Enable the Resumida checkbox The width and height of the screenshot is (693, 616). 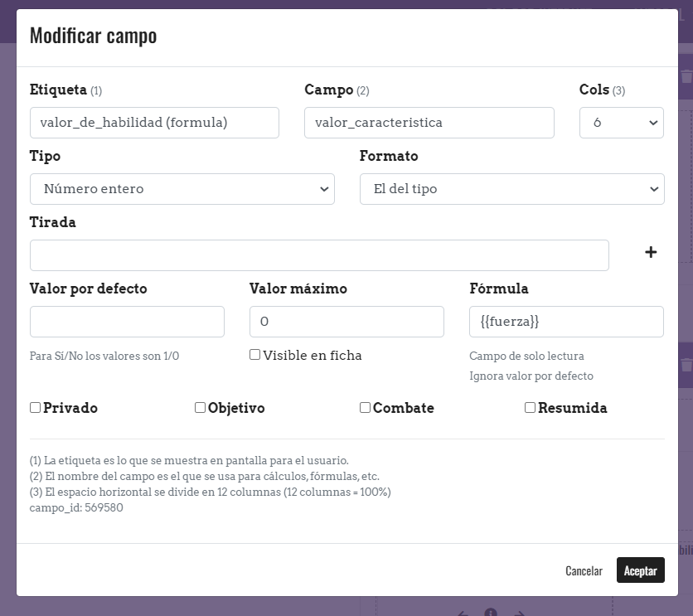(530, 407)
